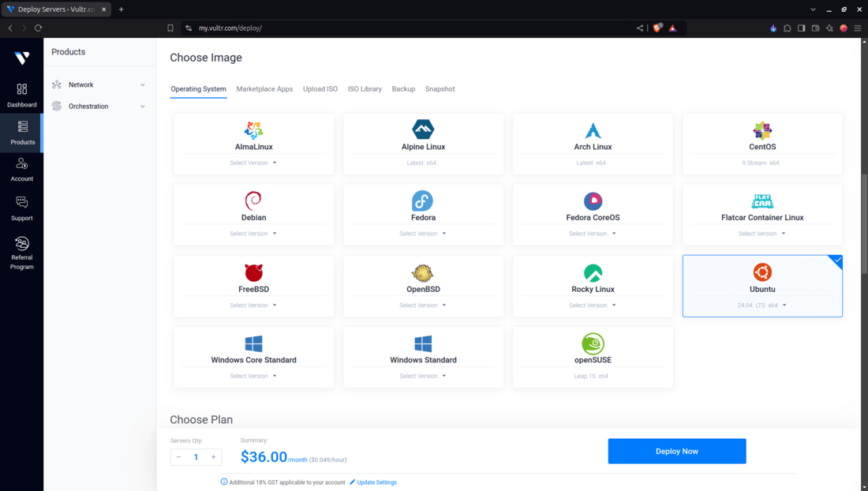Switch to the ISO Library tab
Viewport: 868px width, 491px height.
click(x=365, y=89)
